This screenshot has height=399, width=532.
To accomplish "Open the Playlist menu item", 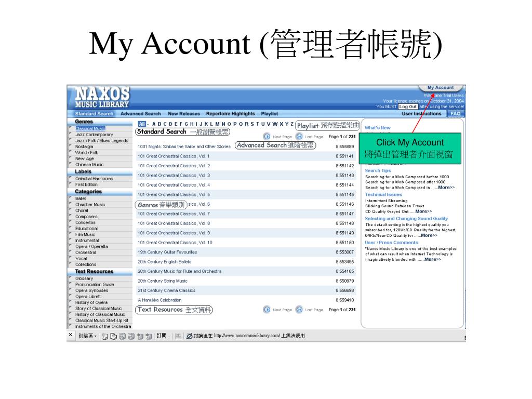I will click(x=270, y=114).
